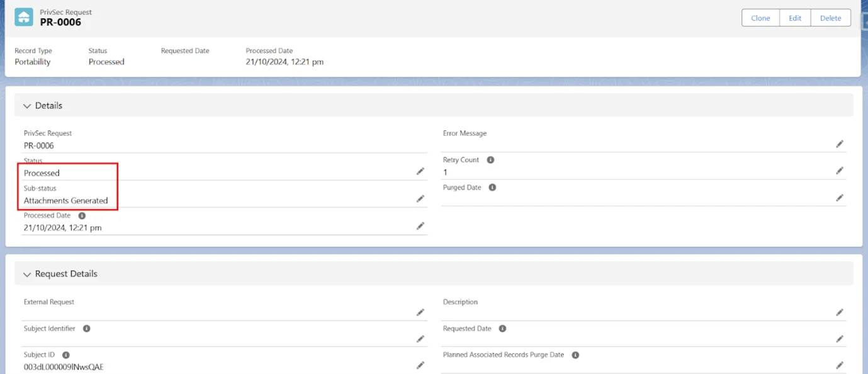Edit the External Request field pencil
868x374 pixels.
[420, 312]
